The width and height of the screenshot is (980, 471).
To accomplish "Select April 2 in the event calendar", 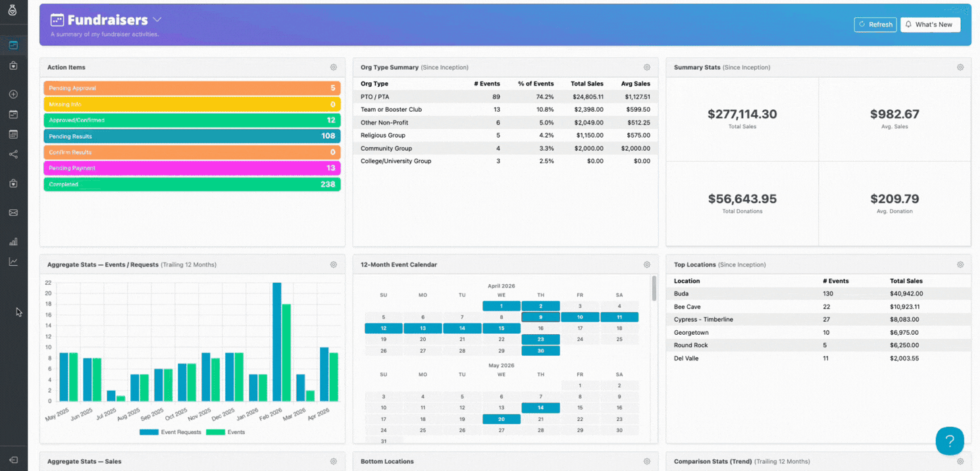I will 540,306.
